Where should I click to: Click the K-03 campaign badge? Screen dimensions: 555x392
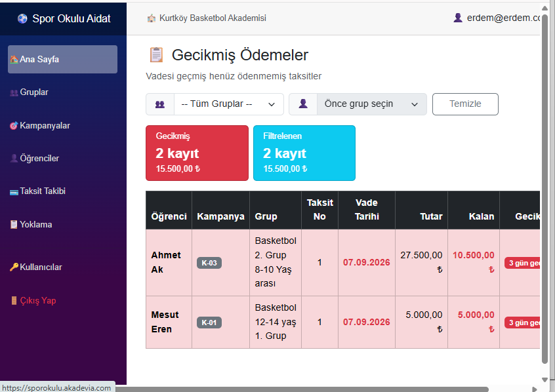tap(209, 263)
